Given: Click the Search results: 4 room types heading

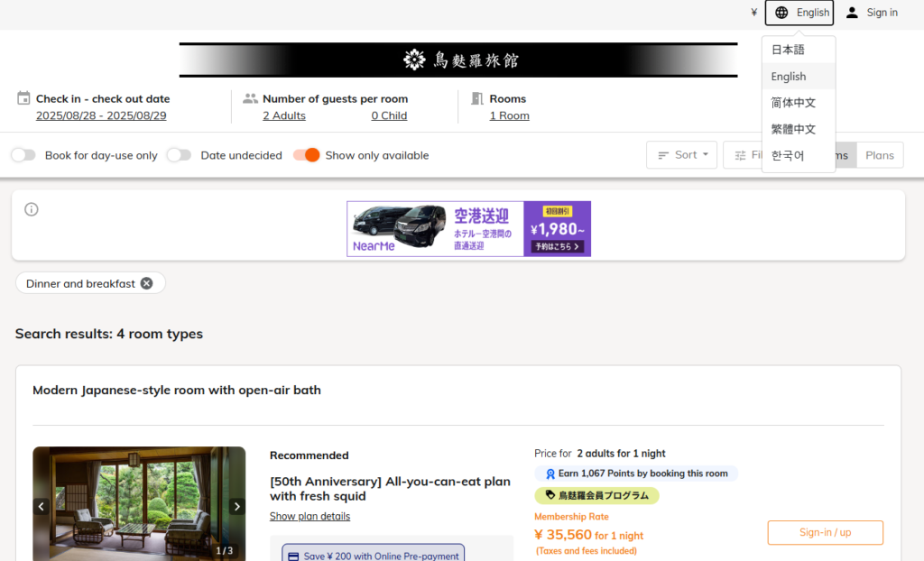Looking at the screenshot, I should click(109, 334).
